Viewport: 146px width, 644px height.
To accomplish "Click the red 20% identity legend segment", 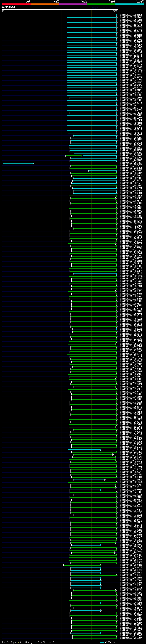I will [x=16, y=4].
